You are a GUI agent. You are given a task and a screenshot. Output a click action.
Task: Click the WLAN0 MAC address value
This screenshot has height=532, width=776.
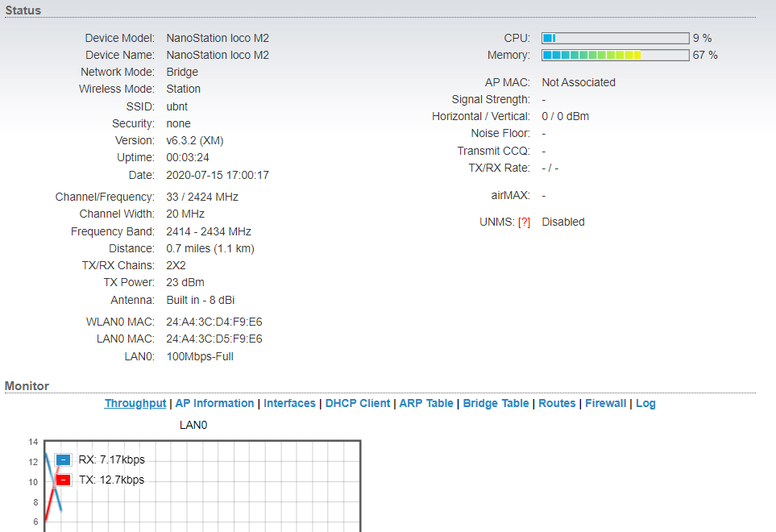click(214, 322)
